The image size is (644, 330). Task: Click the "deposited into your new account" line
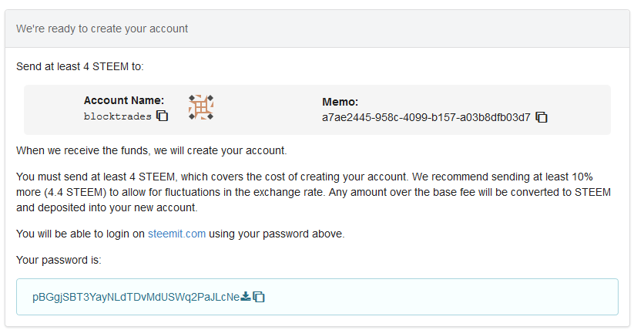click(106, 207)
